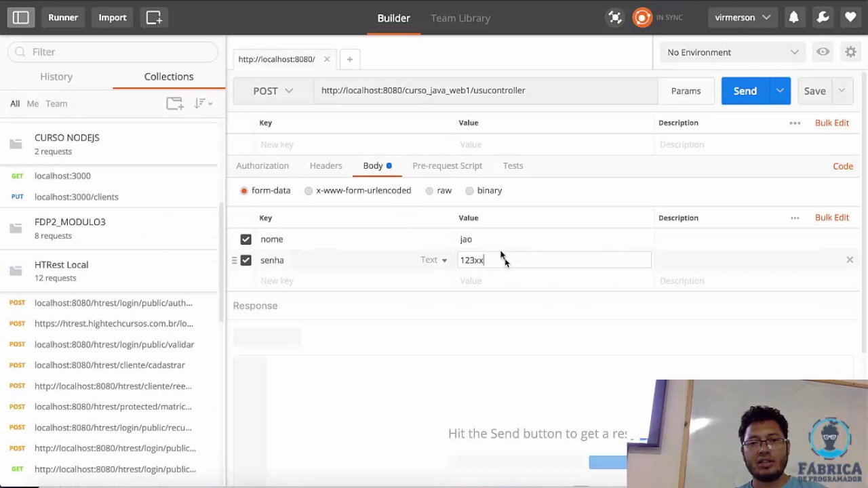Switch to the History tab
868x488 pixels.
(56, 77)
